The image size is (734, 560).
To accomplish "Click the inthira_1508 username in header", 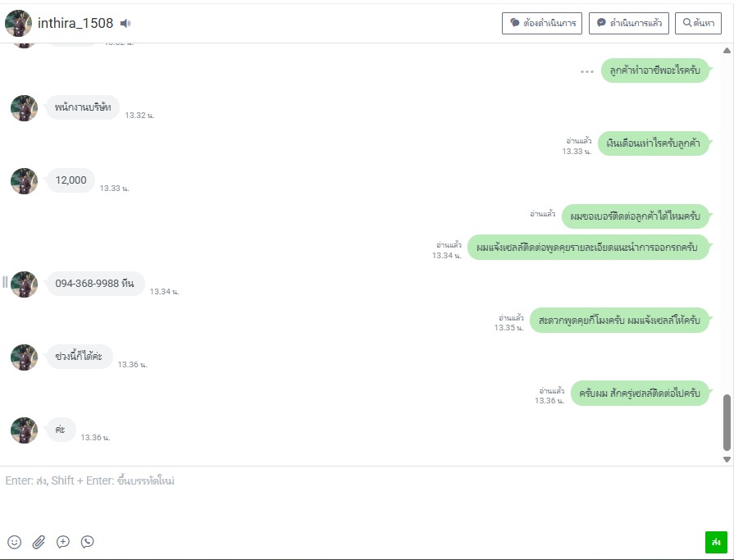I will point(75,23).
